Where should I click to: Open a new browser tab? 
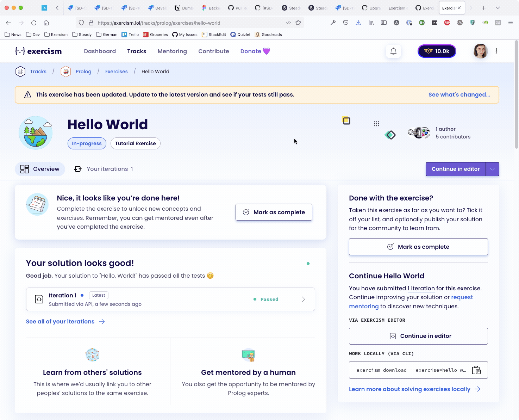[x=484, y=8]
